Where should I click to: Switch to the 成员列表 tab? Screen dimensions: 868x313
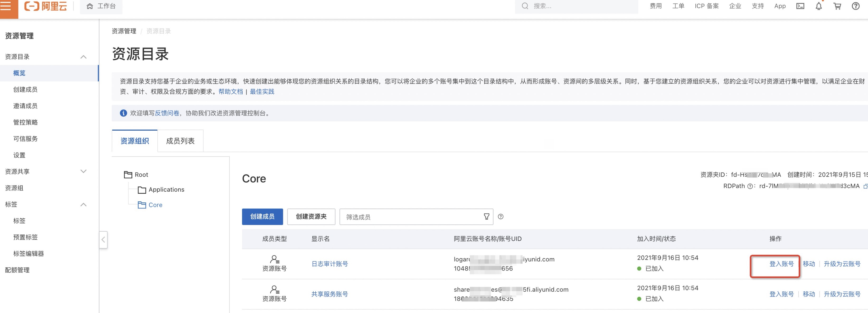point(180,141)
